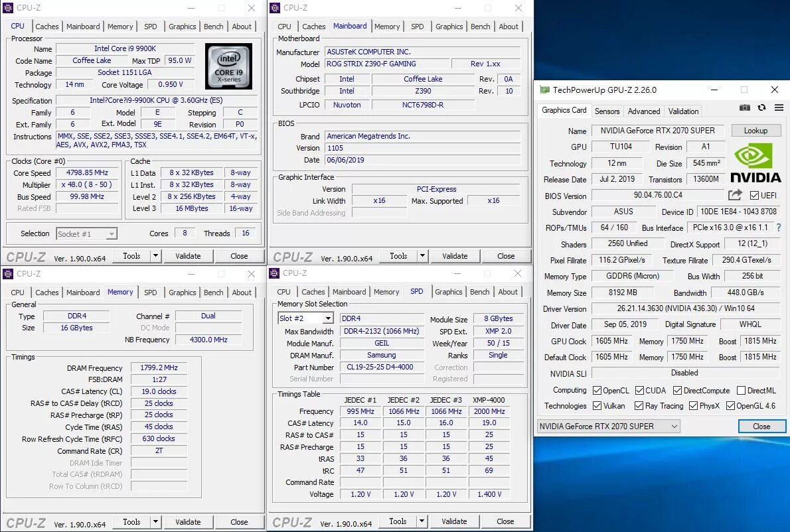This screenshot has height=532, width=790.
Task: Click Core Speed value 4798.85 MHz
Action: coord(87,172)
